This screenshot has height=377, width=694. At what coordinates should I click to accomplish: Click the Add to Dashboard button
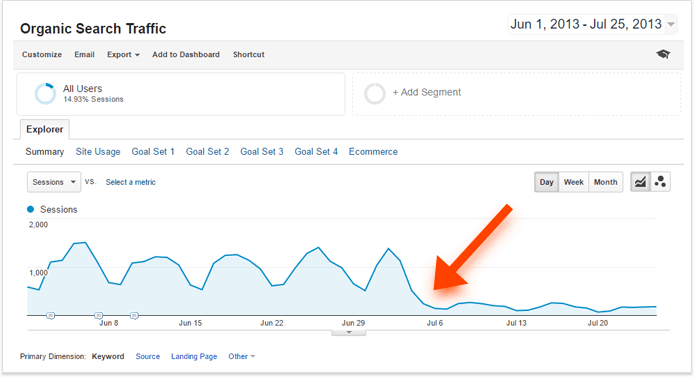click(x=186, y=54)
